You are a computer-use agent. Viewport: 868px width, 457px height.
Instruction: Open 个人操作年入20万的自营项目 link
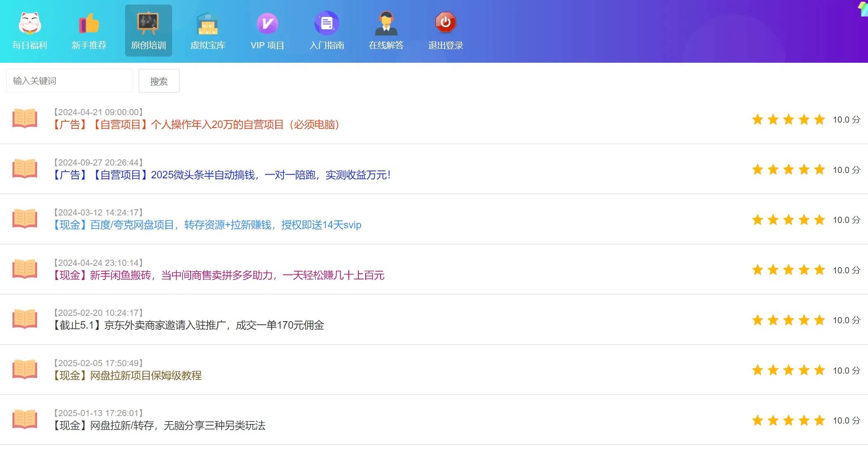196,125
